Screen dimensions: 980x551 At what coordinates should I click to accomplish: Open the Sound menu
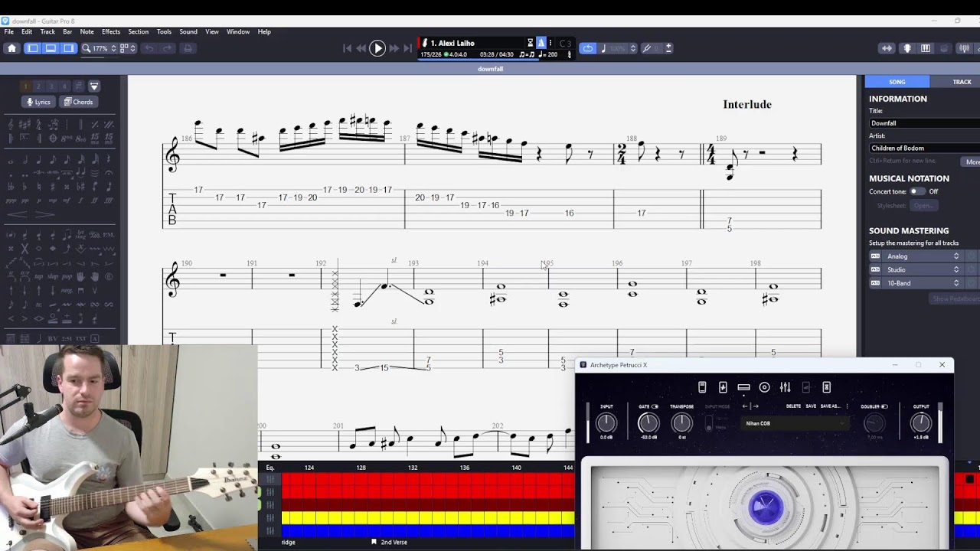click(188, 31)
